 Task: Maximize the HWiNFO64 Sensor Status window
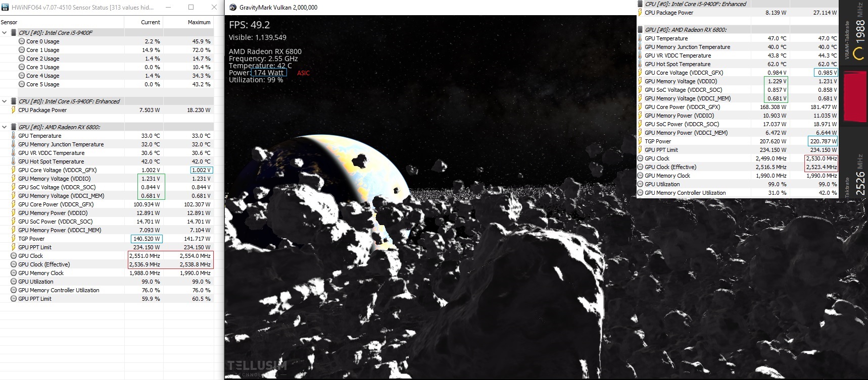[191, 7]
